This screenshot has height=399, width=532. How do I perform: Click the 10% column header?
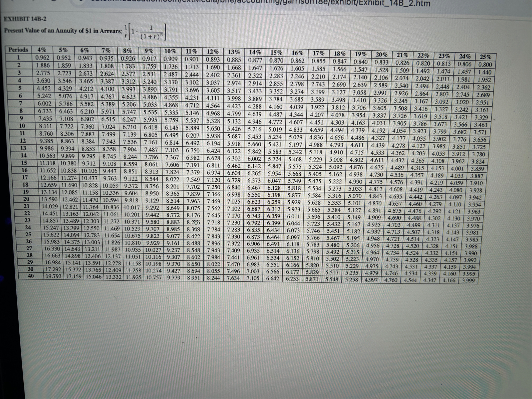pos(170,51)
